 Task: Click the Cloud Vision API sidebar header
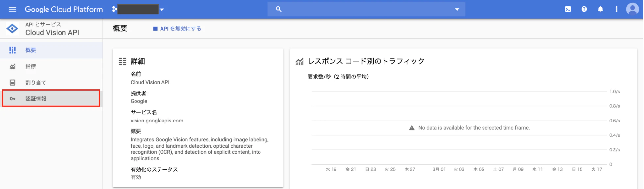pyautogui.click(x=52, y=32)
